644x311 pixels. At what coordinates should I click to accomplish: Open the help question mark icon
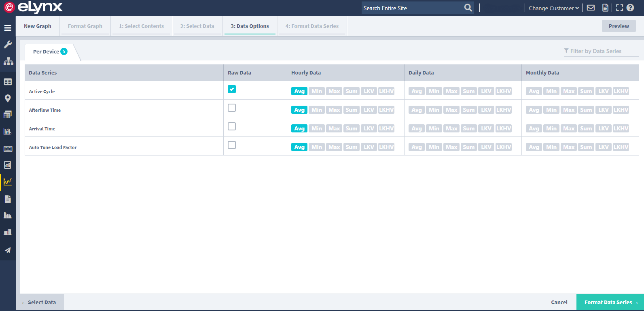click(x=630, y=8)
